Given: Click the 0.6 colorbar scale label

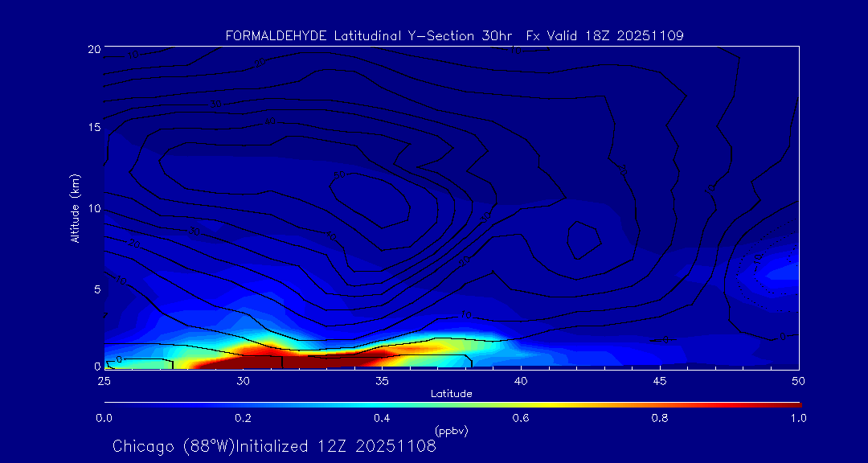Looking at the screenshot, I should tap(521, 418).
